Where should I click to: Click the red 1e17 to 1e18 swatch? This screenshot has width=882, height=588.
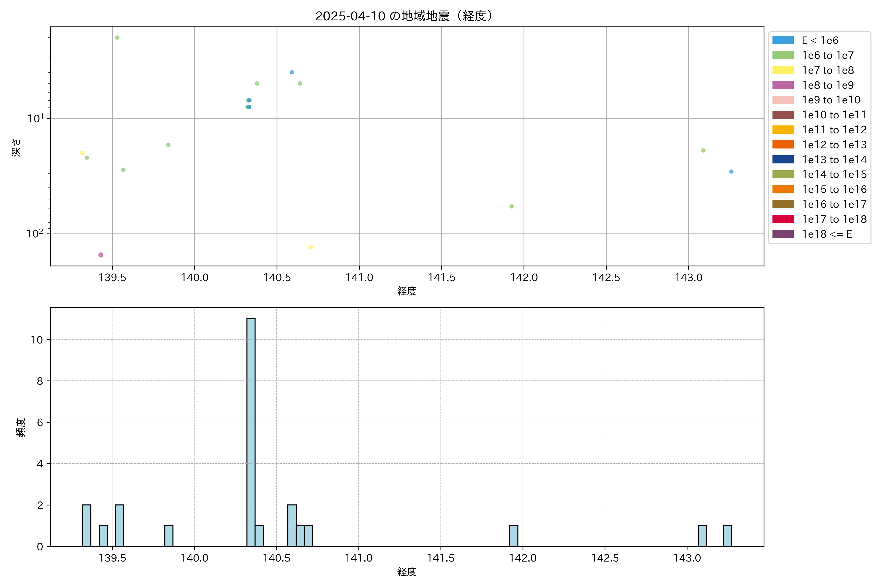click(x=783, y=219)
